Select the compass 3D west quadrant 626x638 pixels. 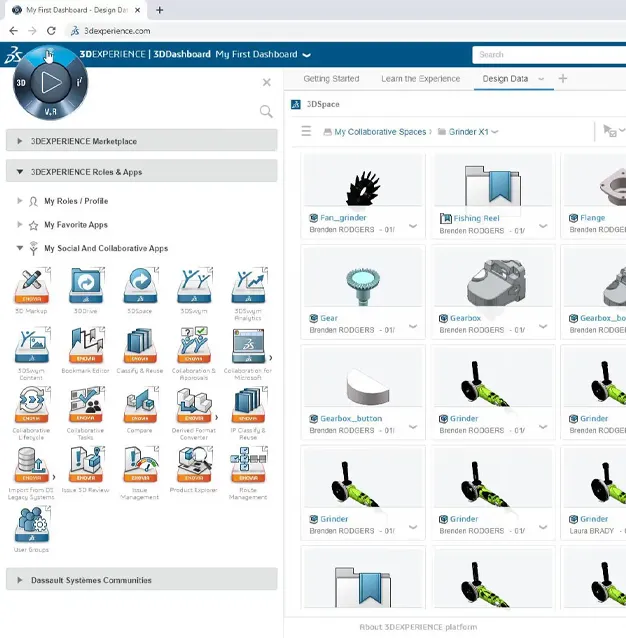pos(21,83)
